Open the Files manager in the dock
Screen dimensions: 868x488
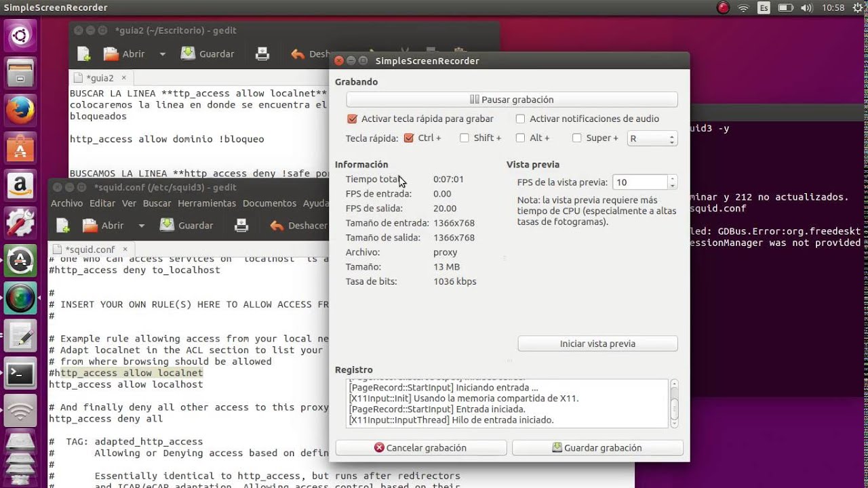[x=20, y=73]
